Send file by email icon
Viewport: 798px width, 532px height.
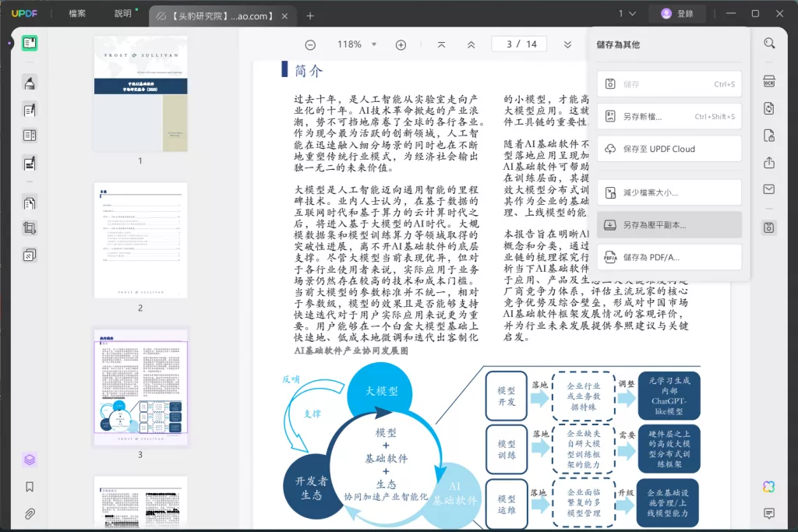[x=769, y=189]
